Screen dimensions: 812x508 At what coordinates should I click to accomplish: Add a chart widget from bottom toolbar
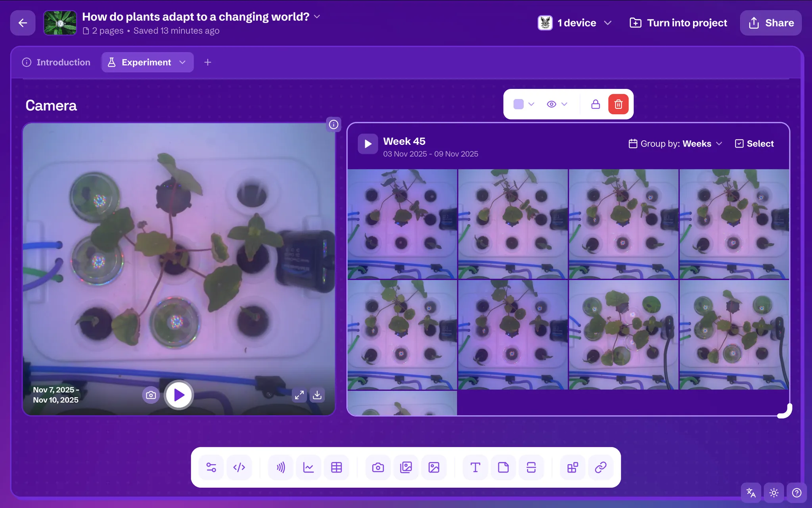pos(308,468)
